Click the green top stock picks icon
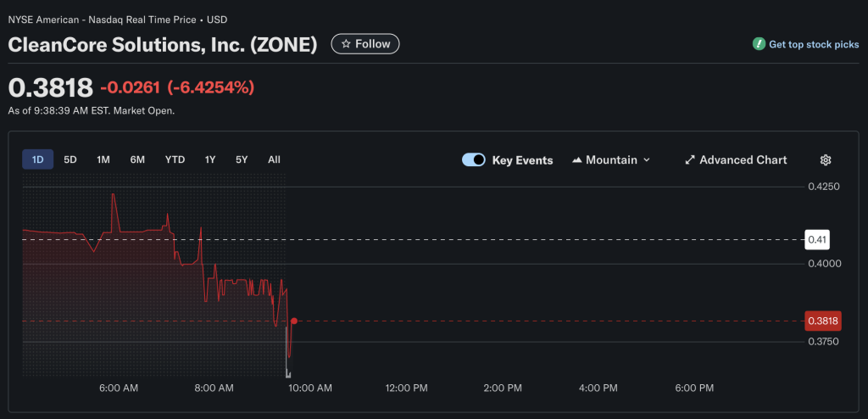This screenshot has width=868, height=419. tap(759, 44)
